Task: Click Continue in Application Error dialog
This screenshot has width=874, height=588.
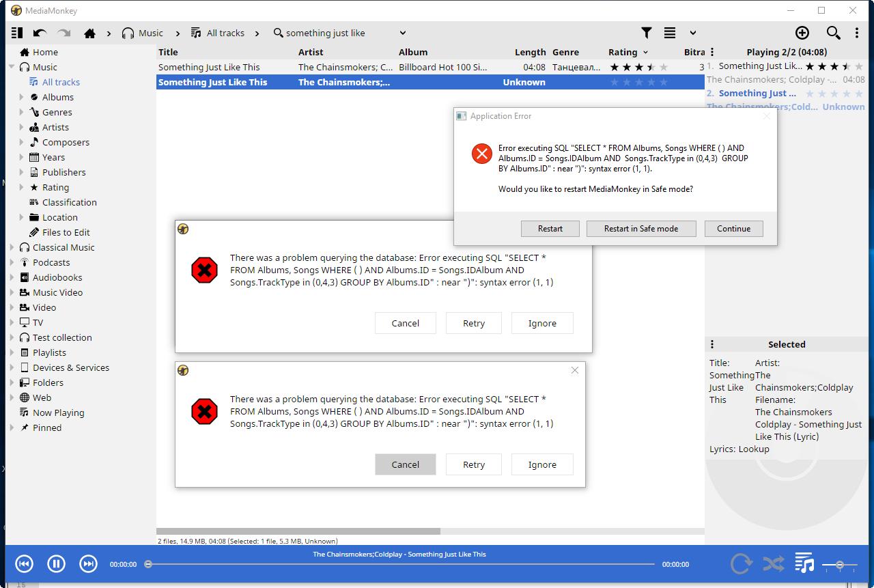Action: pyautogui.click(x=733, y=229)
